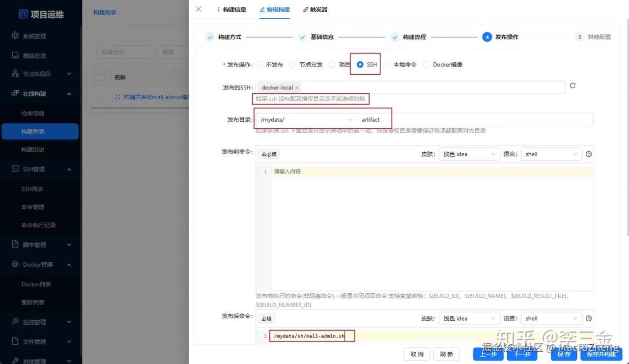Screen dimensions: 629x364
Task: Select 项目 radio option
Action: pyautogui.click(x=332, y=64)
